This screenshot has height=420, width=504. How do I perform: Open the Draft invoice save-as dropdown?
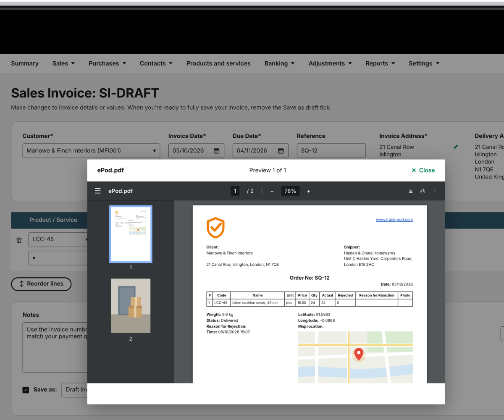click(x=75, y=390)
